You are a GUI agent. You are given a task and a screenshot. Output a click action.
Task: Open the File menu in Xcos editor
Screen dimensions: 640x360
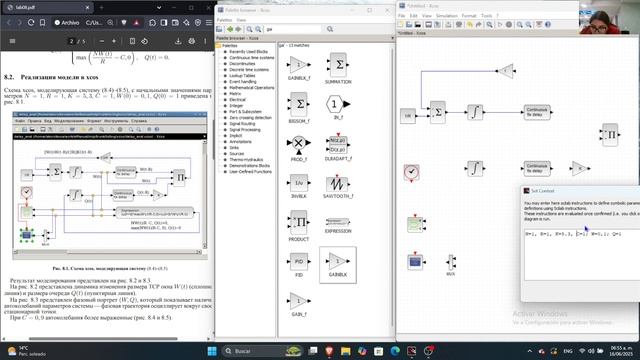click(x=402, y=16)
